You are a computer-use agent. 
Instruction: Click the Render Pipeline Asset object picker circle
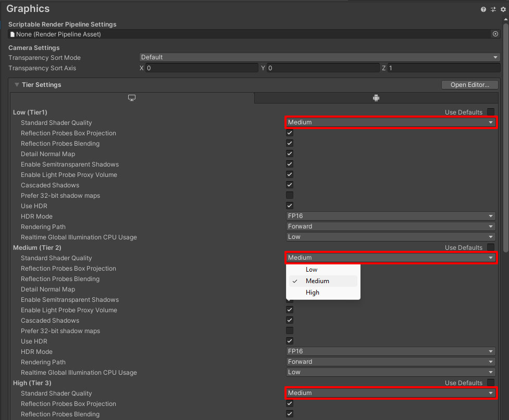click(x=495, y=34)
